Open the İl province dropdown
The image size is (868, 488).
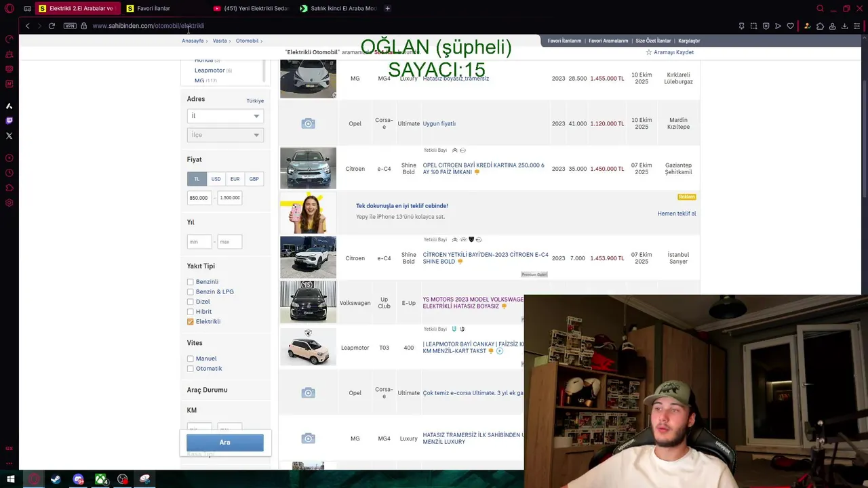tap(225, 116)
